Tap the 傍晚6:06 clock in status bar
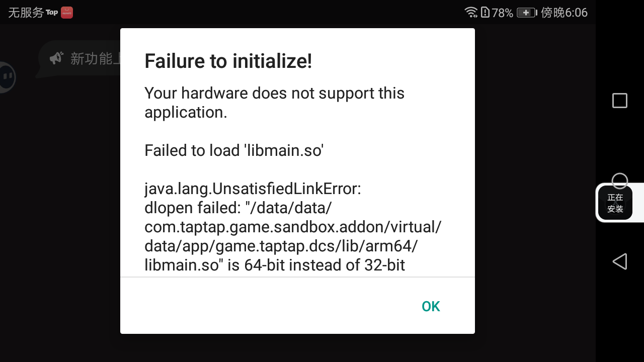Viewport: 644px width, 362px height. point(564,13)
